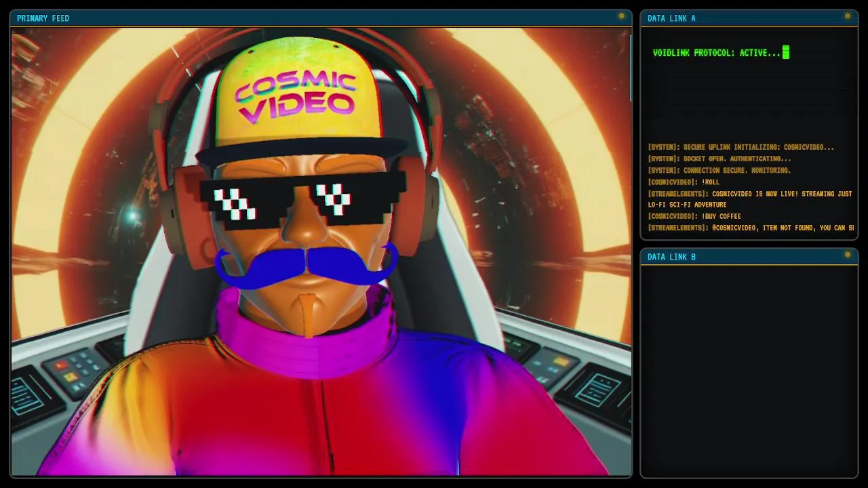The image size is (868, 488).
Task: Click the SOCKET OPEN. AUTHENTICATING log line
Action: (x=719, y=159)
